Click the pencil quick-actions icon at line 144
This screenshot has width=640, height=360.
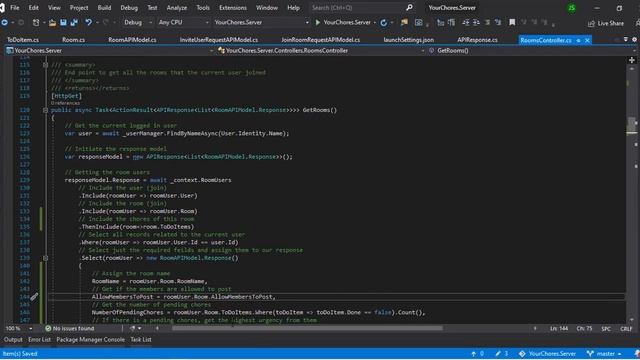tap(34, 297)
